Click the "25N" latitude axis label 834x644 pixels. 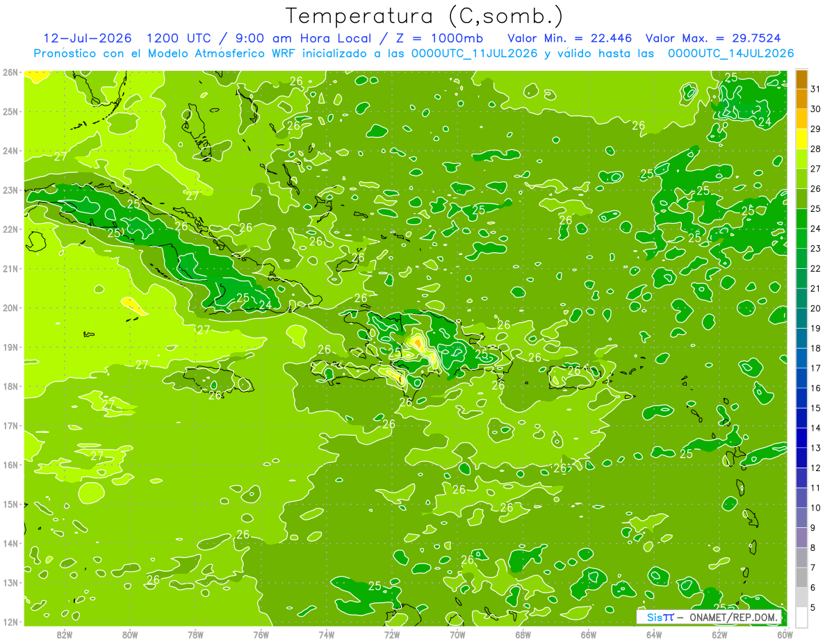[x=10, y=111]
